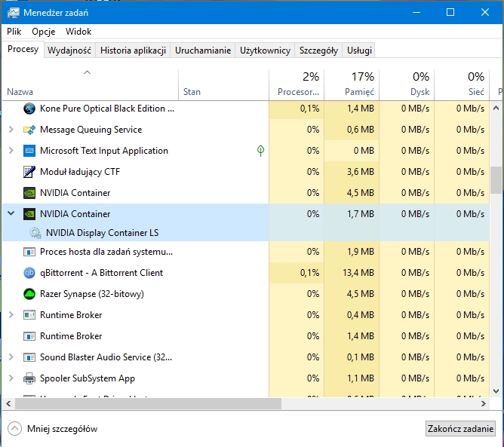Switch to the Uruchamianie tab
The image size is (504, 447).
click(x=203, y=51)
